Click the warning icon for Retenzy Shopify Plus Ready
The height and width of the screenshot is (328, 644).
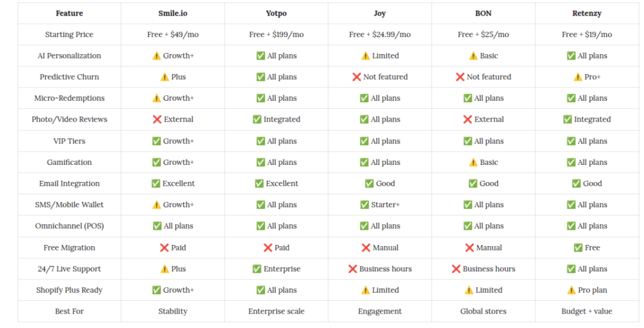[571, 290]
